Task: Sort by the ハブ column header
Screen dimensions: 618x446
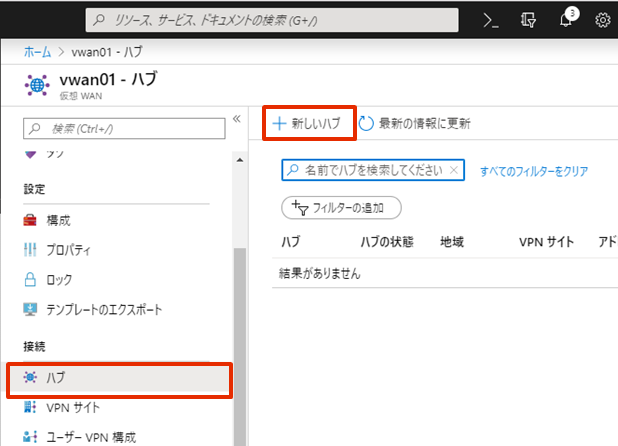Action: point(291,242)
